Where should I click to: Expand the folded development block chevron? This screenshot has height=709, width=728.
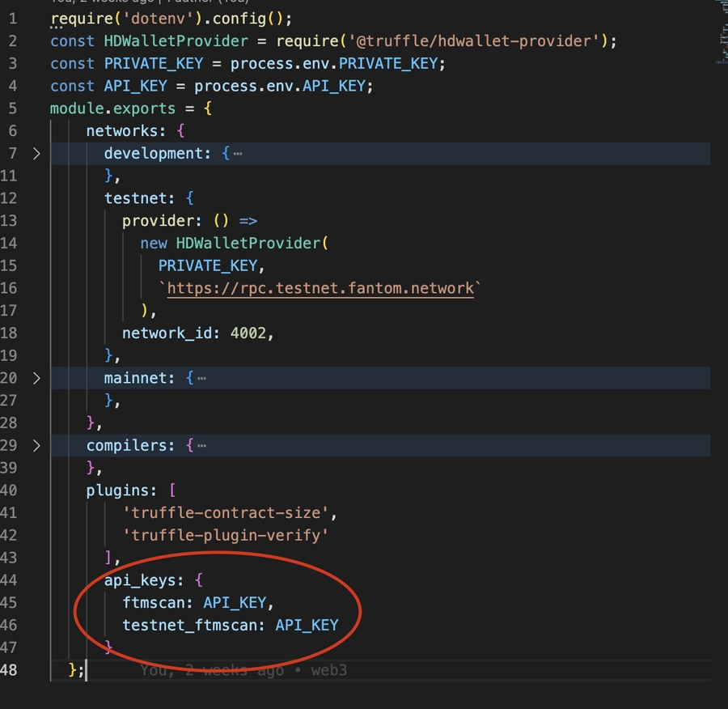pos(36,153)
